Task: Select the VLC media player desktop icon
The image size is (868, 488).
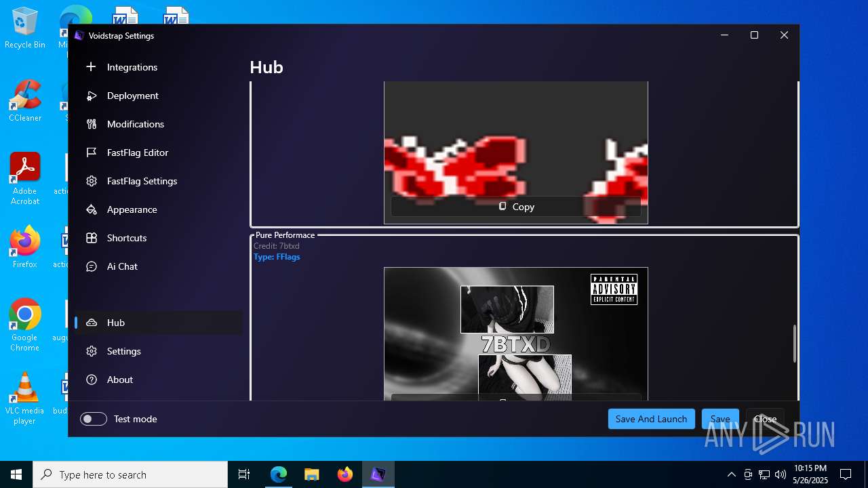Action: (x=25, y=399)
